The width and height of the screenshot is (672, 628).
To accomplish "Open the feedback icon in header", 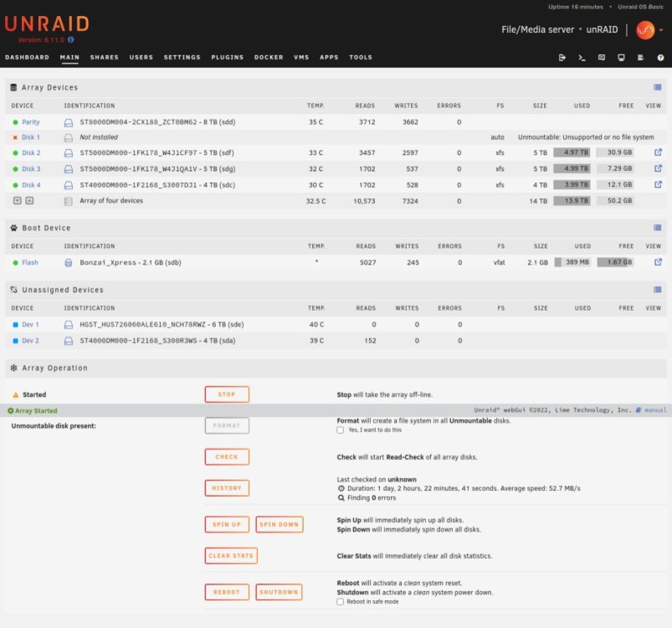I will 602,58.
